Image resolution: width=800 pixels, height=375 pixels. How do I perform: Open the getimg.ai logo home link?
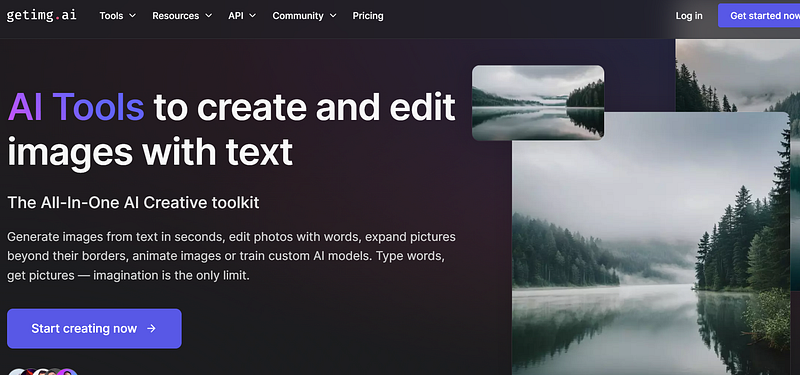41,15
